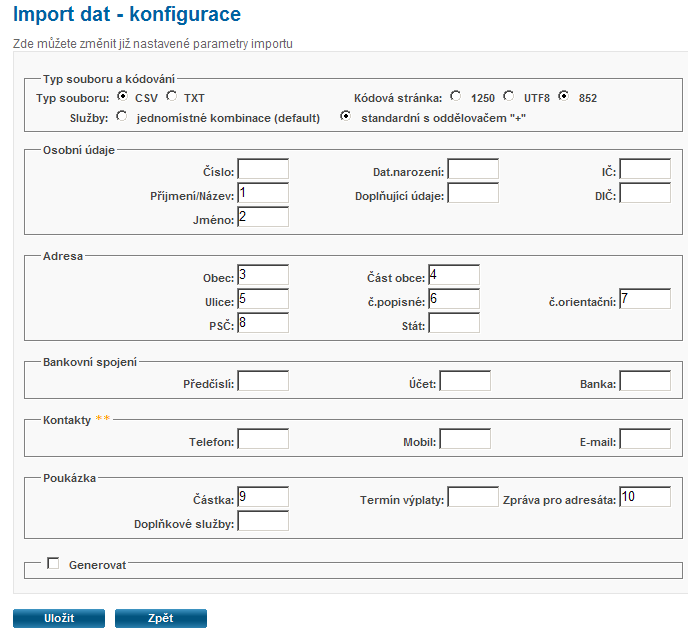Click the č.orientační input field
The image size is (688, 633).
645,299
